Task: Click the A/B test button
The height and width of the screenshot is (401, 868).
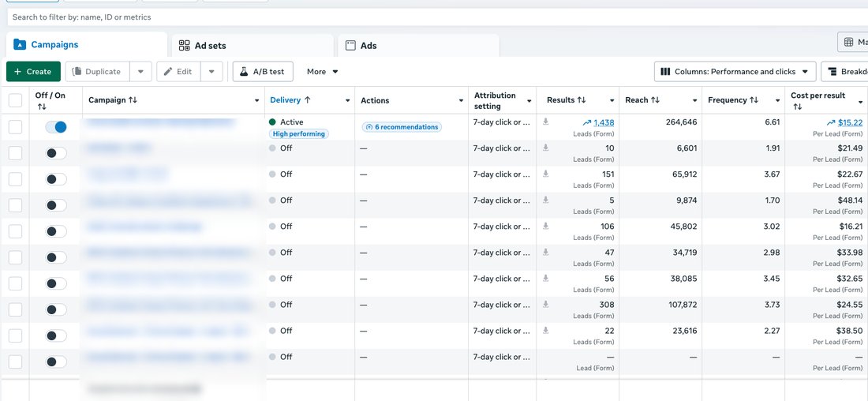Action: 263,72
